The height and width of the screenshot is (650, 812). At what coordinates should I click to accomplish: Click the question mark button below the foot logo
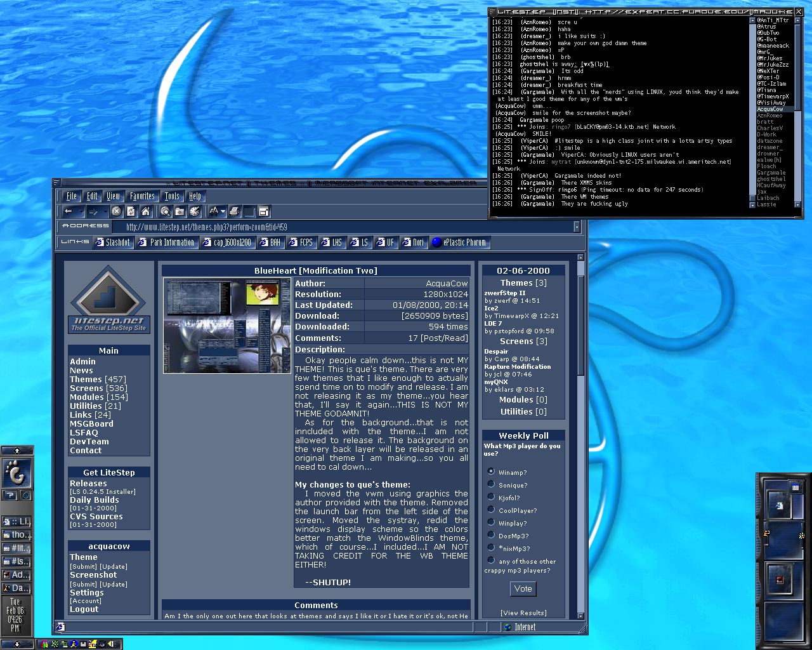[x=10, y=495]
